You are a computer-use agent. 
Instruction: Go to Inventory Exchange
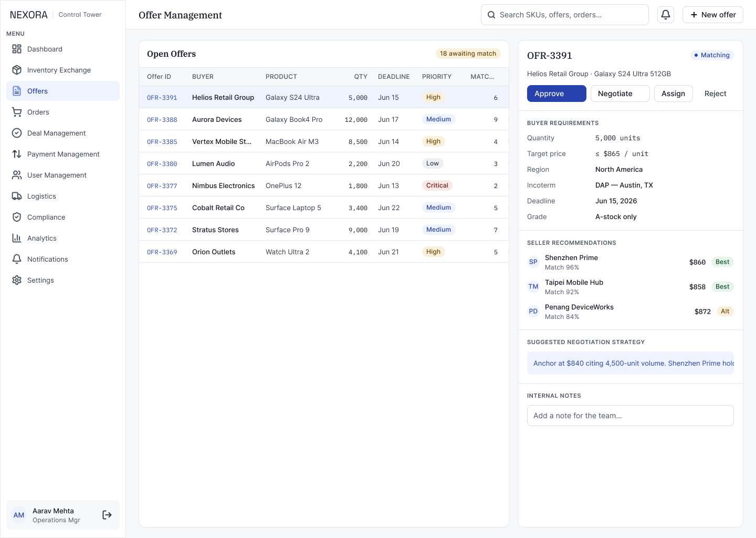coord(63,70)
